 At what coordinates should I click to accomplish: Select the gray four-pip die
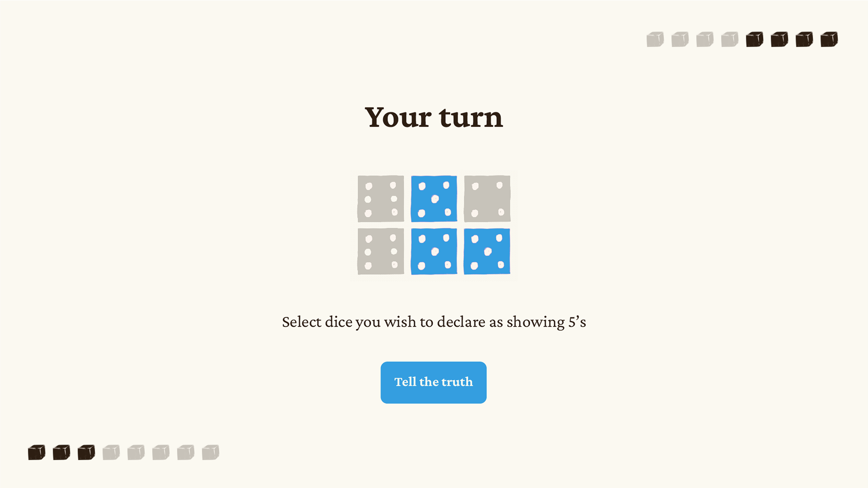click(487, 199)
